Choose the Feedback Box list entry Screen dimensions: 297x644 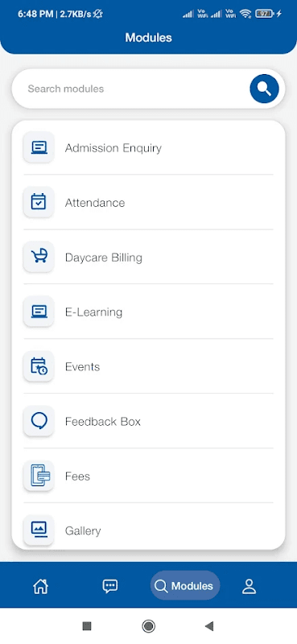pyautogui.click(x=148, y=421)
